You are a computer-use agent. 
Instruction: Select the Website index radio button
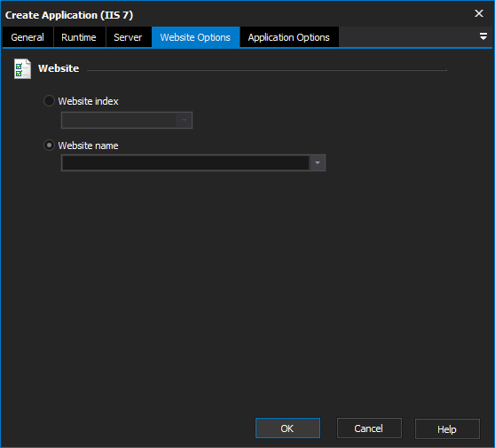[49, 101]
